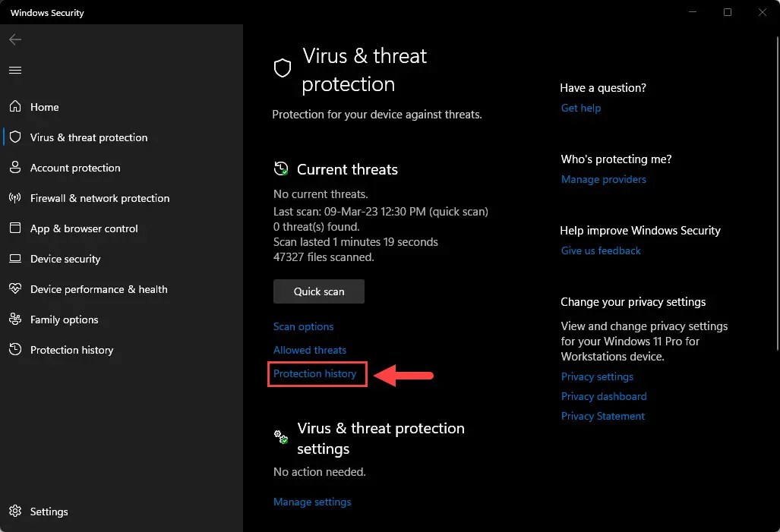This screenshot has width=780, height=532.
Task: Select Firewall & network protection
Action: point(99,198)
